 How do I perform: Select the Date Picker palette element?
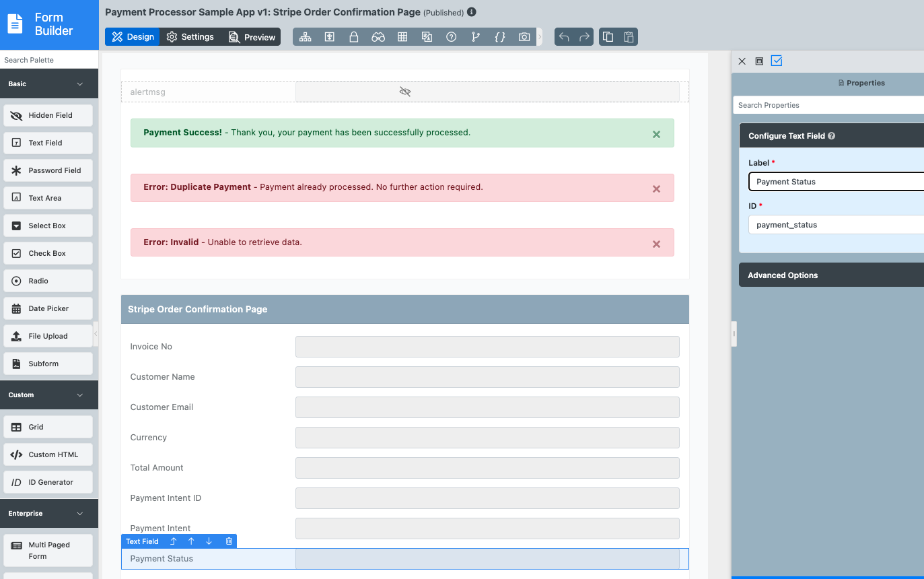click(48, 308)
